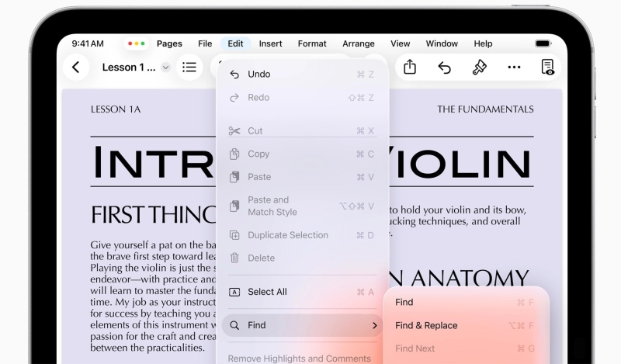Viewport: 621px width, 364px height.
Task: Open the Insert menu
Action: click(x=270, y=44)
